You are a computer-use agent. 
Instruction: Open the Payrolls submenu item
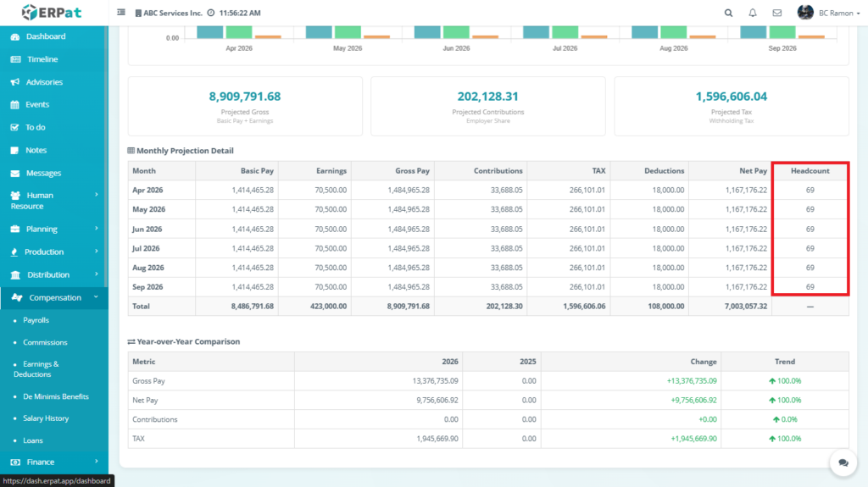pyautogui.click(x=36, y=320)
